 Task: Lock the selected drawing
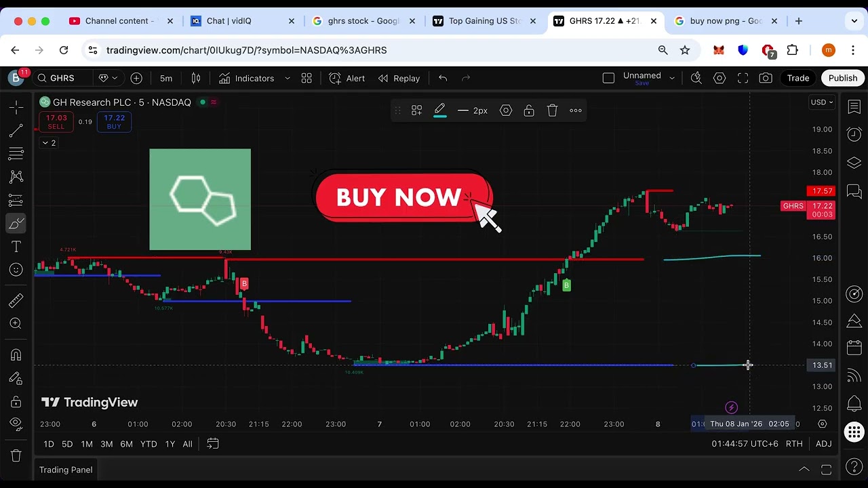pos(529,110)
